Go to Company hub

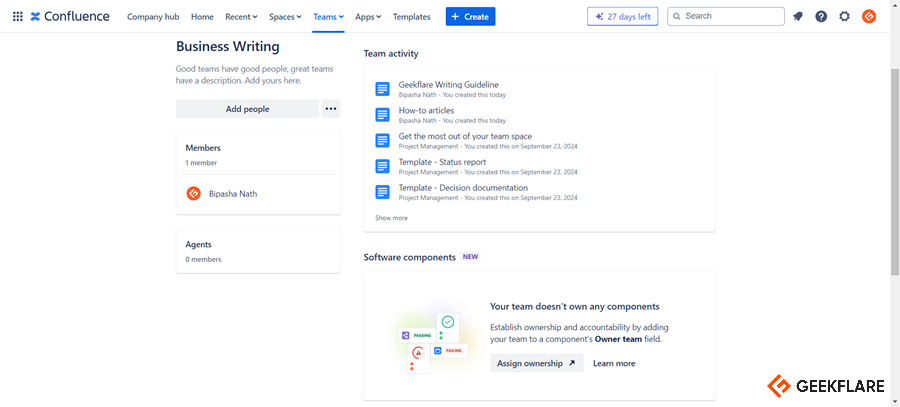[x=153, y=17]
